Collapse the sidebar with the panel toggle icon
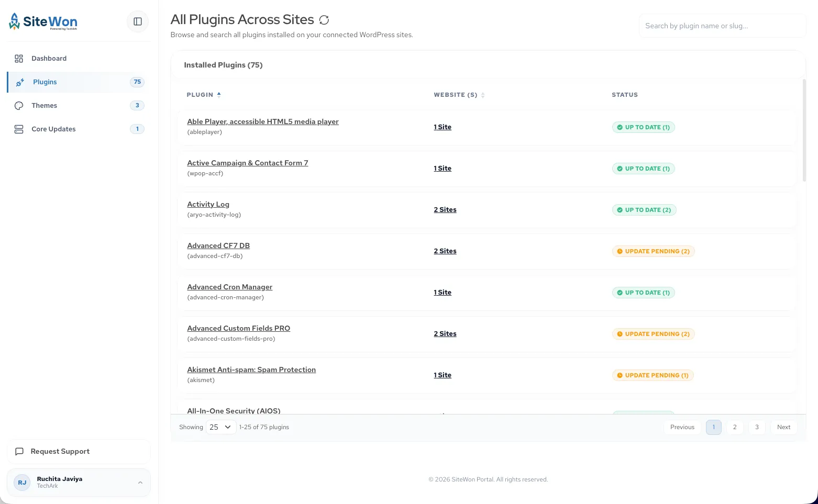The width and height of the screenshot is (818, 504). coord(138,21)
